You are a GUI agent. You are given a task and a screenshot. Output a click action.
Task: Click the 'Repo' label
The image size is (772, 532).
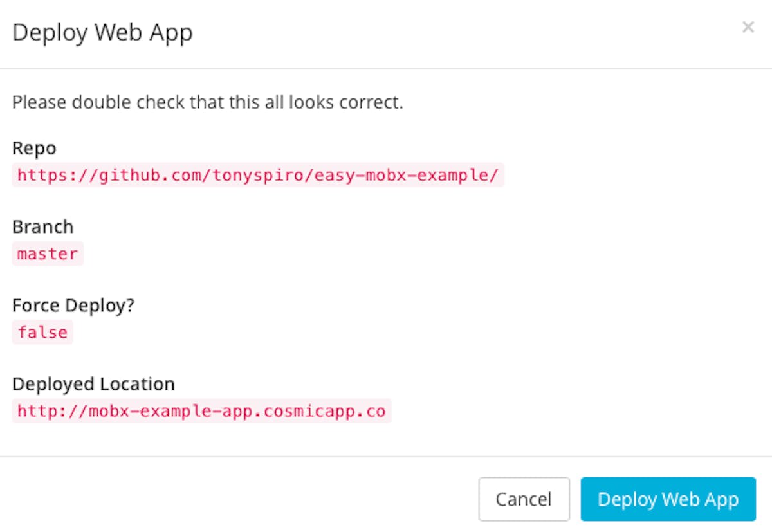[34, 149]
